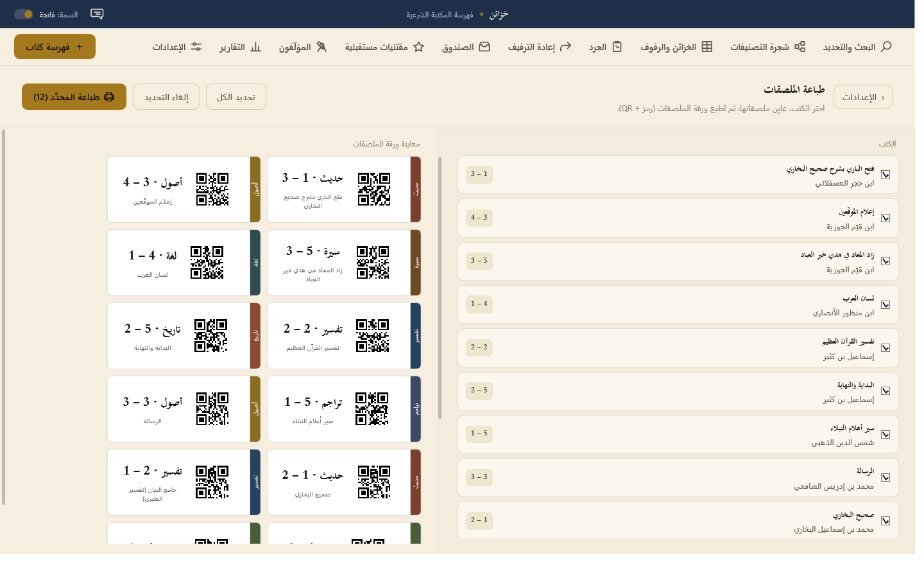
Task: Toggle the light theme switch
Action: point(24,14)
